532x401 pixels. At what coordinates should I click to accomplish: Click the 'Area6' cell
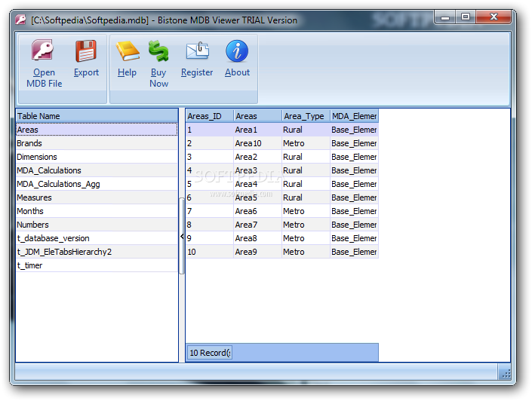pyautogui.click(x=257, y=211)
